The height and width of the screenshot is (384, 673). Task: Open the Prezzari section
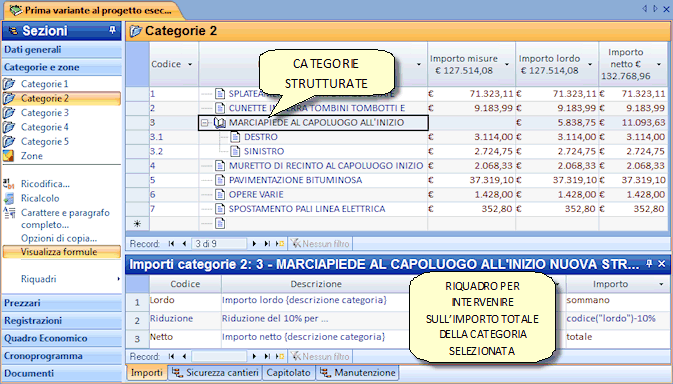coord(62,303)
